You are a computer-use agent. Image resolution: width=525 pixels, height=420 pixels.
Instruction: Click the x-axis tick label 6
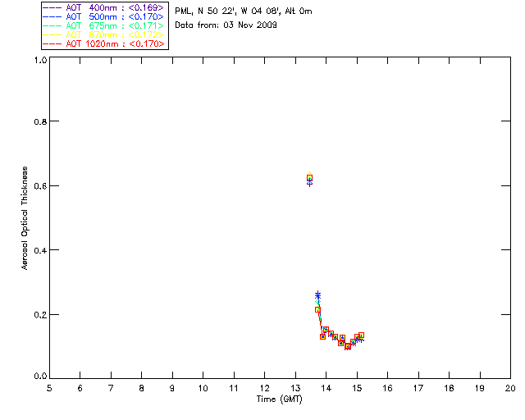[x=80, y=388]
